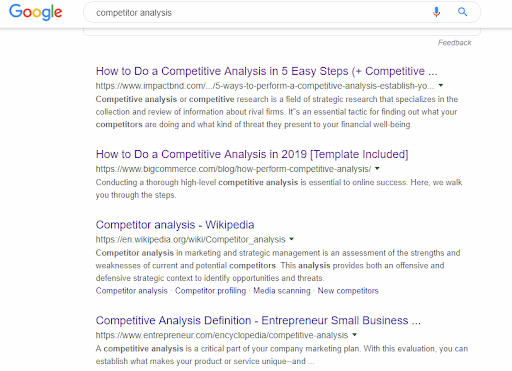Image resolution: width=512 pixels, height=371 pixels.
Task: Expand the dropdown arrow next to entrepreneur.com URL
Action: point(355,335)
